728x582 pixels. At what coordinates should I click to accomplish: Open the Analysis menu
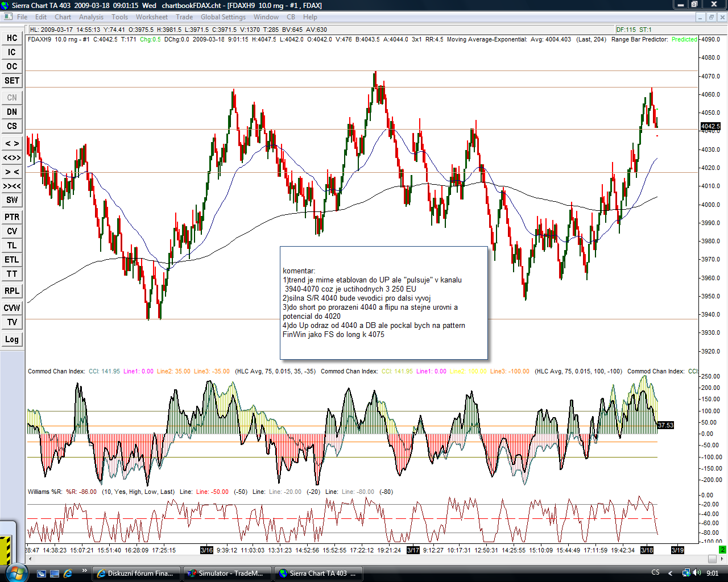tap(92, 17)
